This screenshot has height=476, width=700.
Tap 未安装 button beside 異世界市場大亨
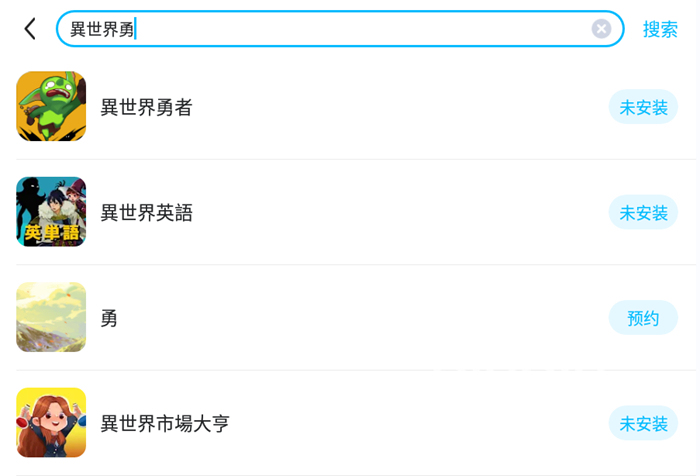(643, 424)
